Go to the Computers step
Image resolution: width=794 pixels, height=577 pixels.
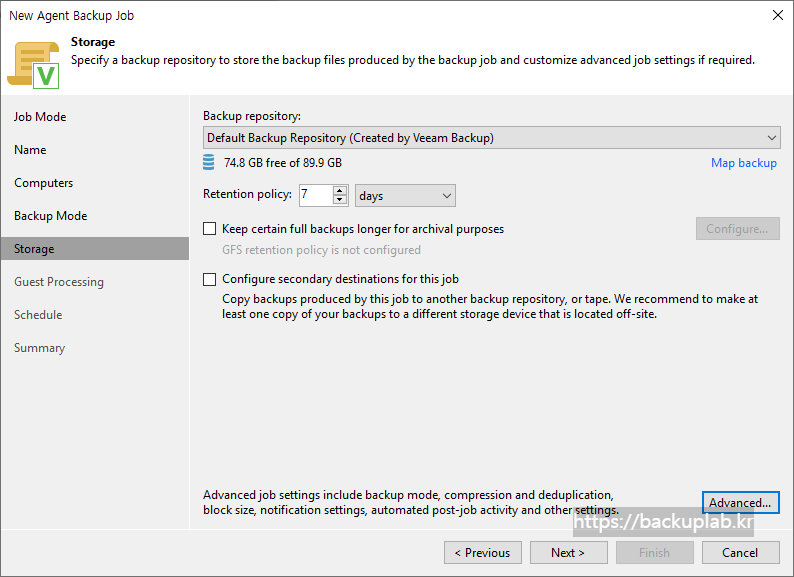44,183
